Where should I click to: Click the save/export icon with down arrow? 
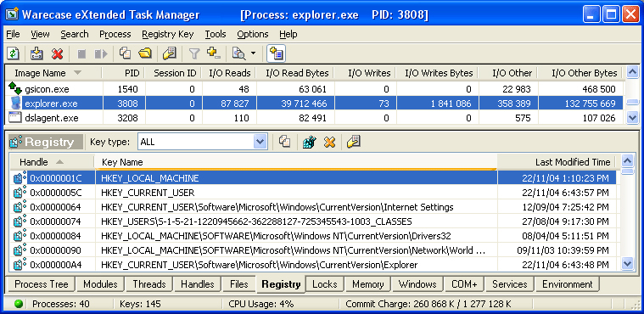click(x=37, y=53)
